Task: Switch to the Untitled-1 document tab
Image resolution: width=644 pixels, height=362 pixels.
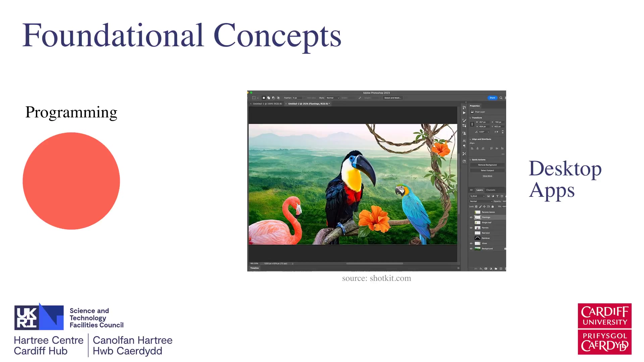Action: (x=267, y=104)
